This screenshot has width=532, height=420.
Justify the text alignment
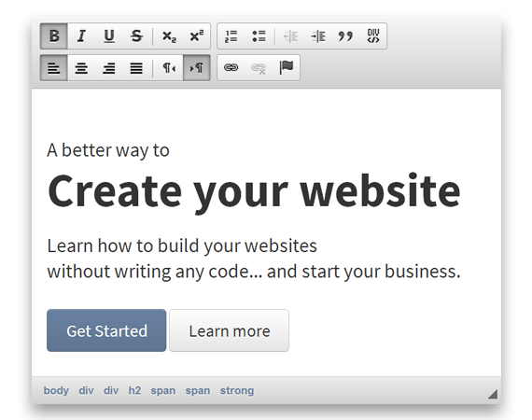pyautogui.click(x=136, y=68)
